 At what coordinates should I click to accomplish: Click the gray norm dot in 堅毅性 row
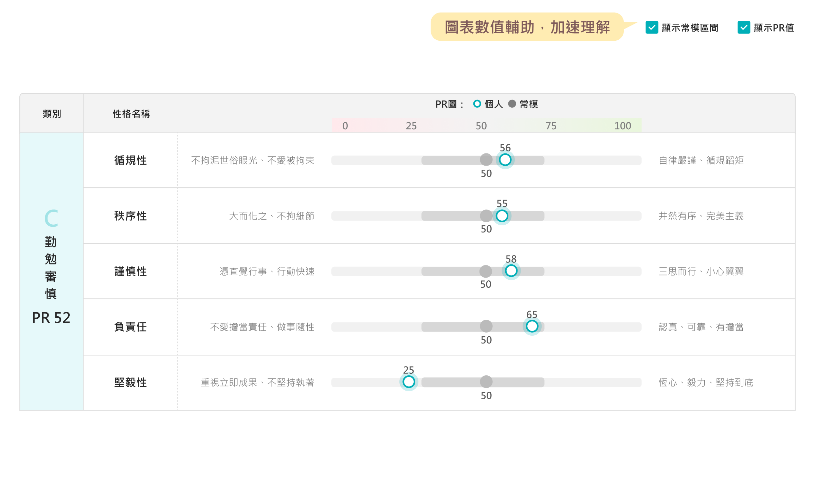(486, 382)
